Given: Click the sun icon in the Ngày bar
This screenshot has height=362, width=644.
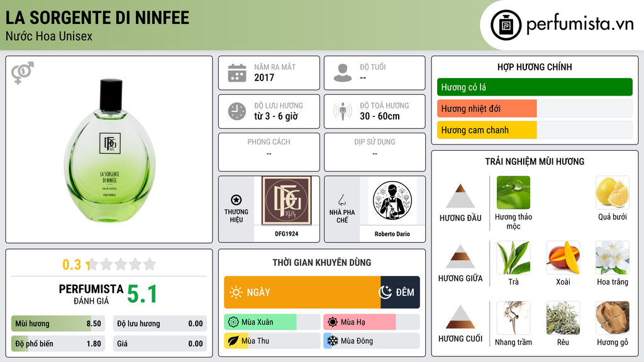Looking at the screenshot, I should tap(236, 292).
